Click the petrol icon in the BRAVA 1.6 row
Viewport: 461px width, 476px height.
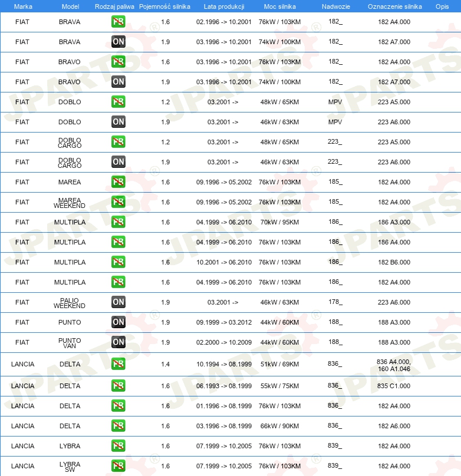point(118,22)
